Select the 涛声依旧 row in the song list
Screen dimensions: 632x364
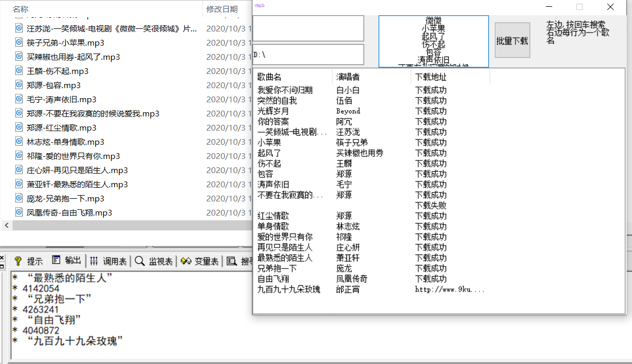tap(273, 185)
